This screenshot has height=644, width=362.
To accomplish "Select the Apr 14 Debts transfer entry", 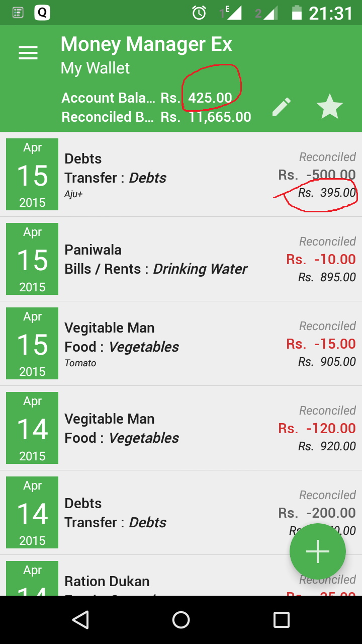I will click(x=181, y=513).
